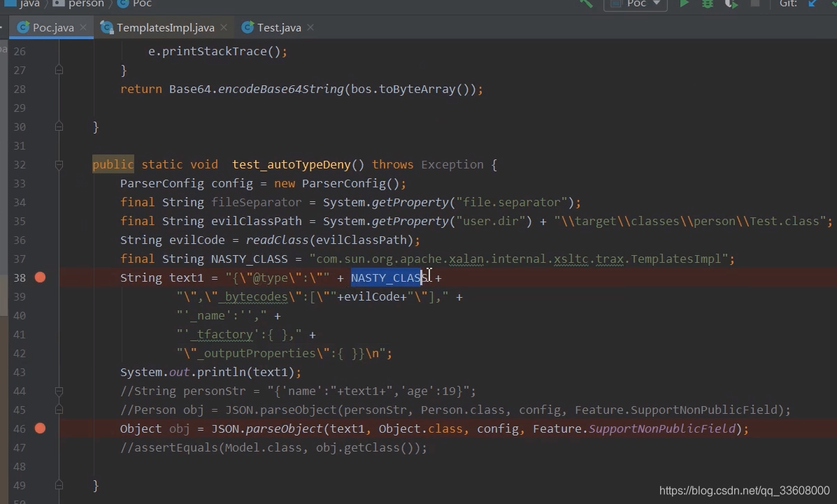Collapse the comment fold marker at line 44

click(x=59, y=391)
